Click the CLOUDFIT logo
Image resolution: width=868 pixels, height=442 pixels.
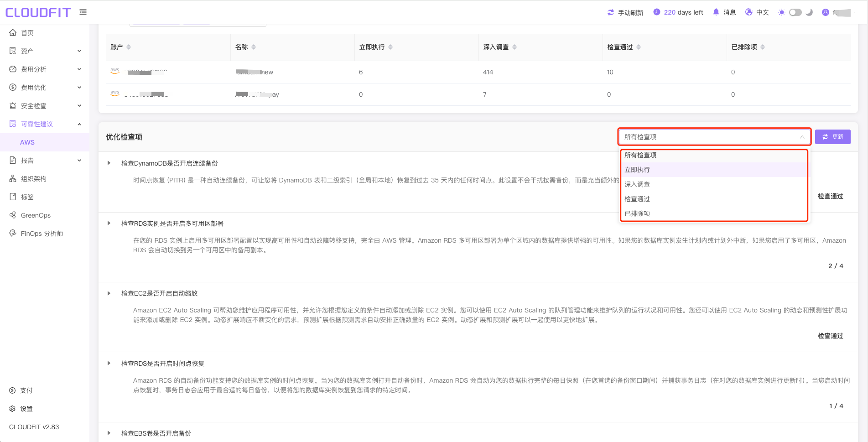pyautogui.click(x=38, y=12)
